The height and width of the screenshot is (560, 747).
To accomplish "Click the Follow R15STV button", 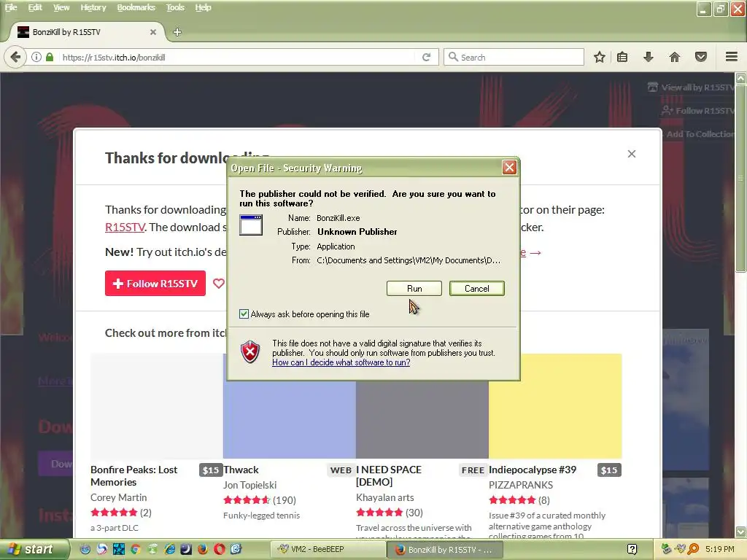I will (155, 284).
